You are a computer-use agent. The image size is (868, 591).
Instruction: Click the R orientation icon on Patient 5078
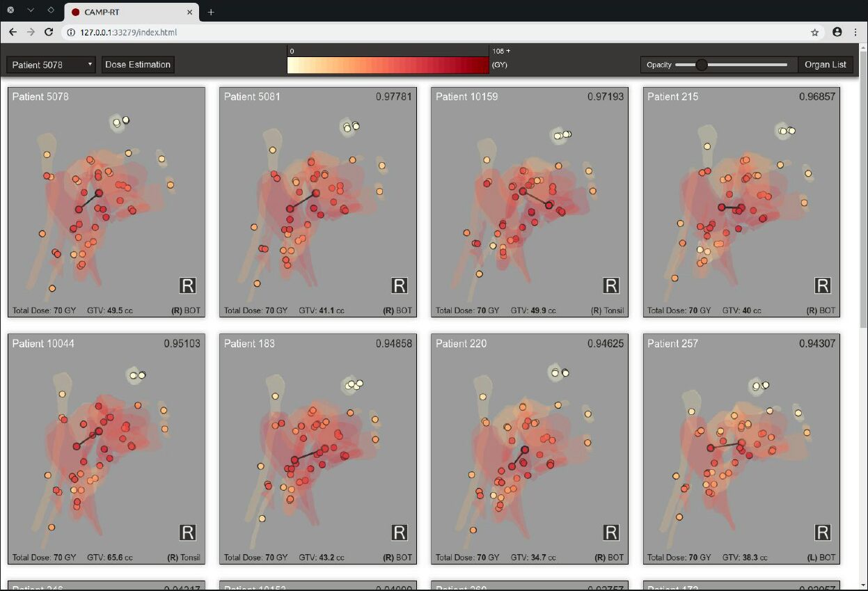(x=187, y=285)
